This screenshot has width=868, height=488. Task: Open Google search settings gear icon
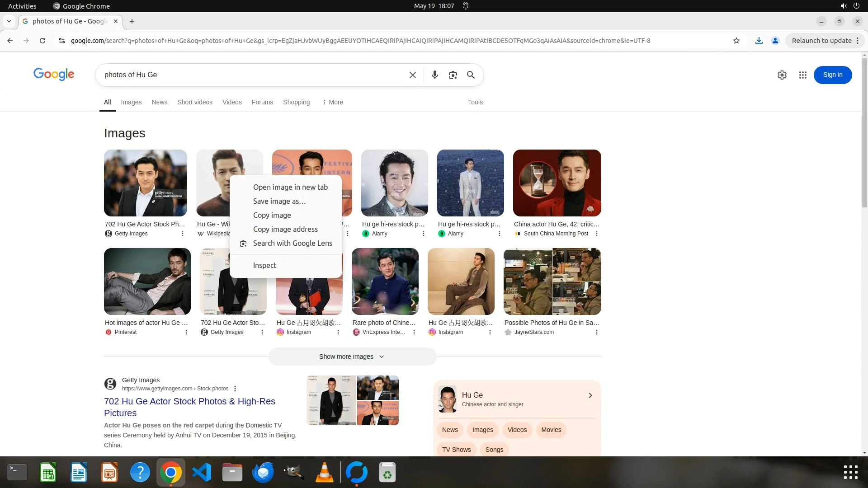(x=782, y=75)
